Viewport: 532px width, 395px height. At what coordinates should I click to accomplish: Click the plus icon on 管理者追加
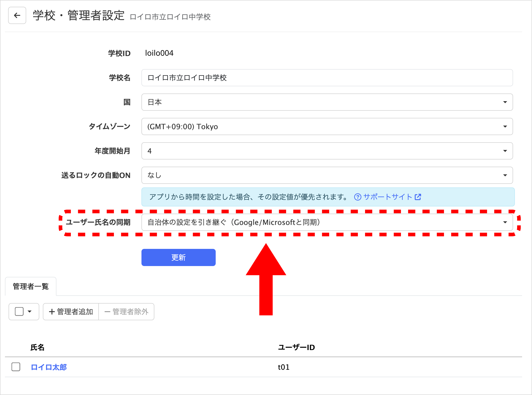(52, 312)
